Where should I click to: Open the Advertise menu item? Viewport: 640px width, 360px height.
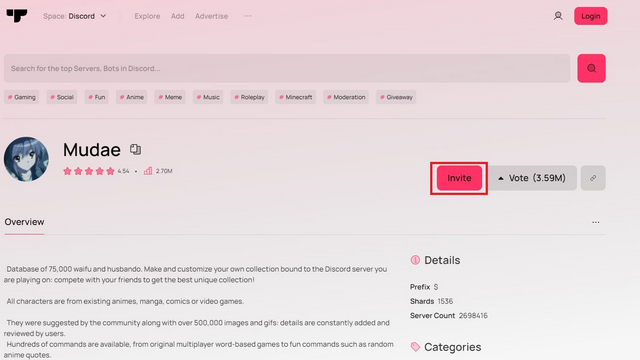211,16
